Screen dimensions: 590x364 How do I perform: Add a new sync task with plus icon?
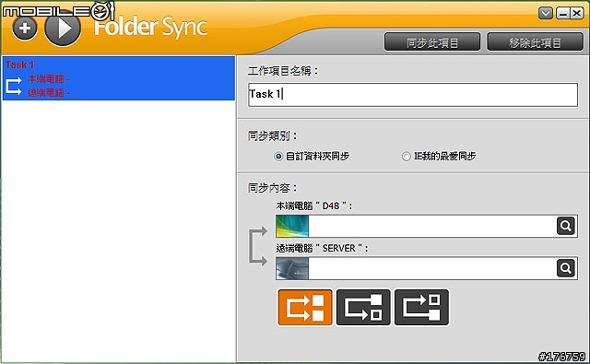(x=25, y=29)
